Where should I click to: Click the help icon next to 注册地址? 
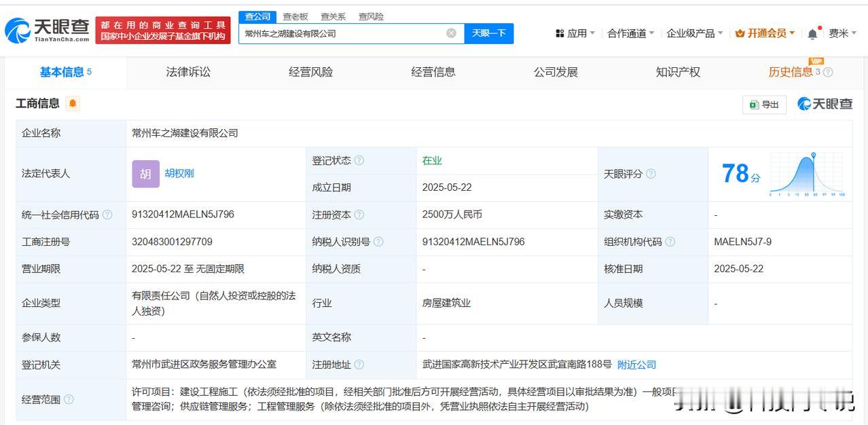(359, 365)
